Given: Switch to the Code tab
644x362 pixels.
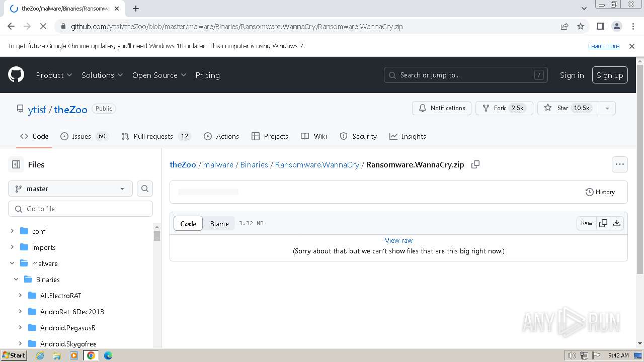Looking at the screenshot, I should coord(34,136).
